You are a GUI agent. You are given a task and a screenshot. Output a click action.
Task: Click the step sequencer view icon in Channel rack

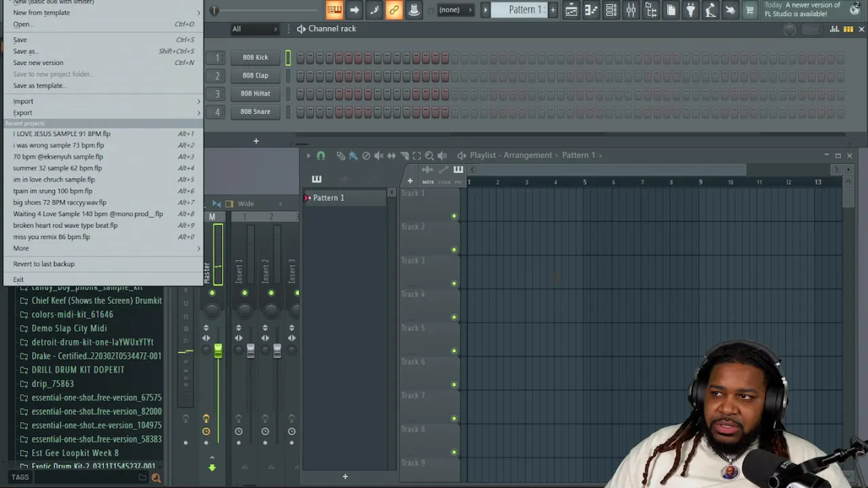coord(848,29)
